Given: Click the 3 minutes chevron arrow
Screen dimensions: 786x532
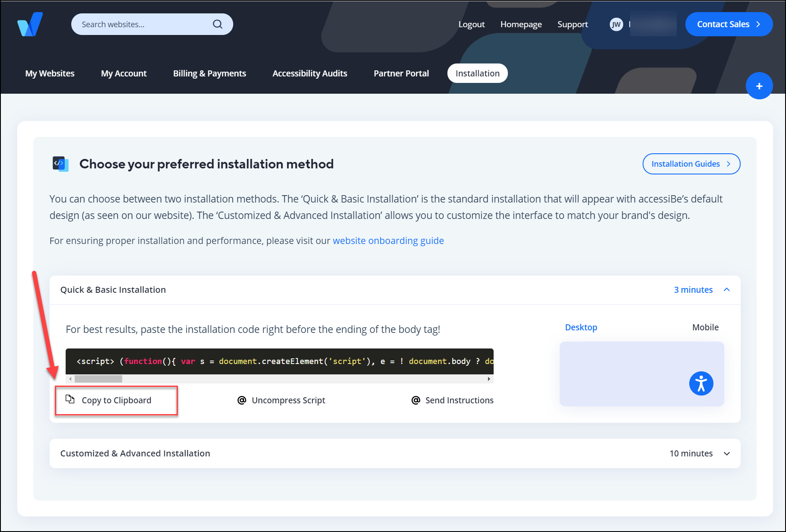Looking at the screenshot, I should pyautogui.click(x=727, y=290).
